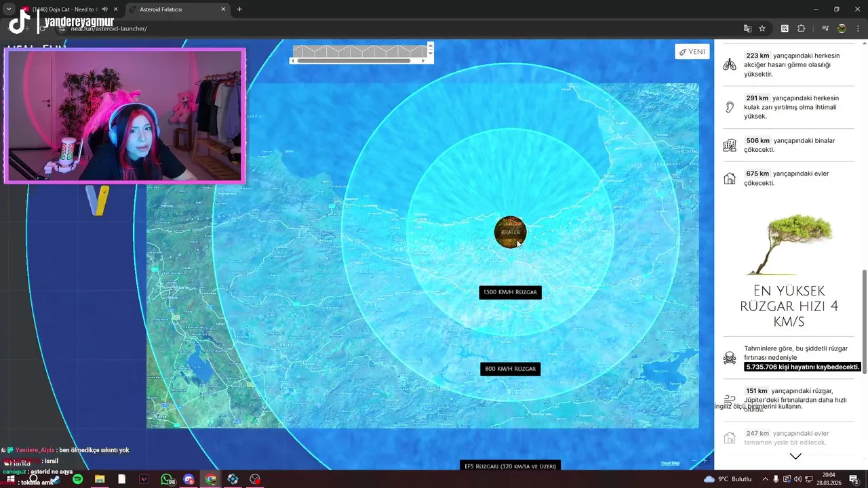Open the Chrome profile avatar

point(842,28)
